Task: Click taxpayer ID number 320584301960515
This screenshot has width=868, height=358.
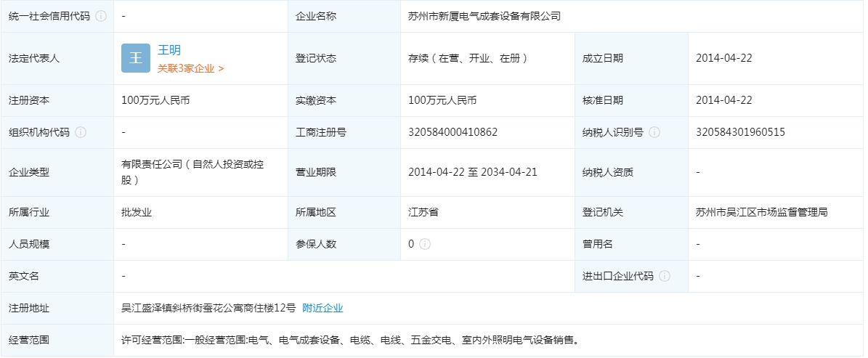Action: click(x=740, y=132)
